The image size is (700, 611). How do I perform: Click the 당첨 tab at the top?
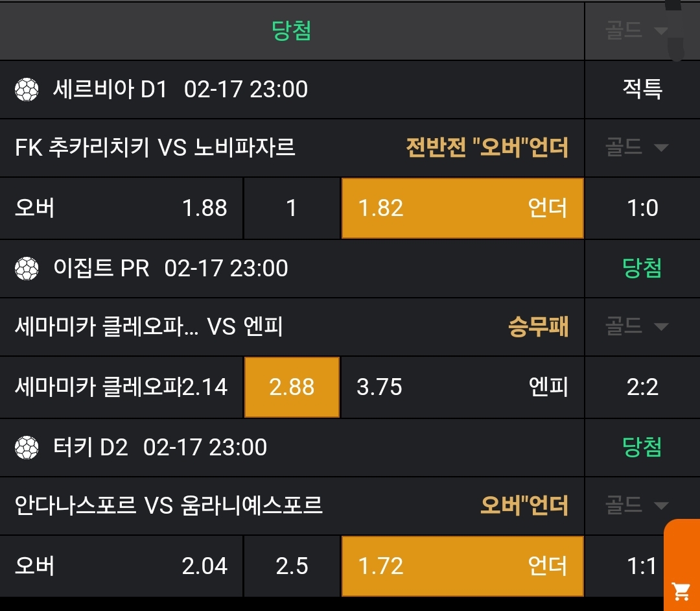point(292,31)
